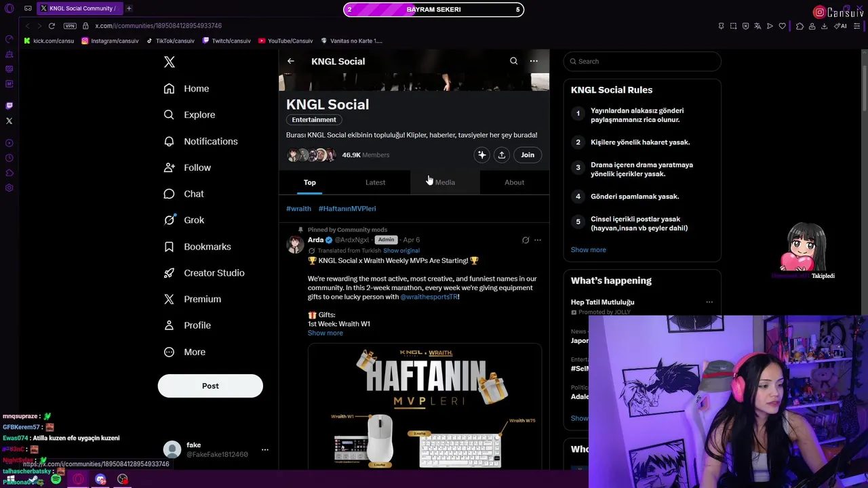Open the 46.9K Members list

tap(366, 155)
